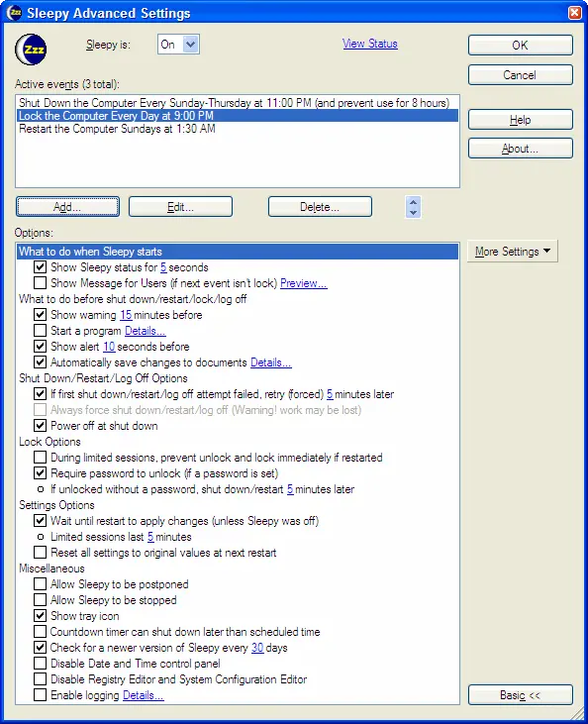Toggle Show alert seconds before checkbox

tap(41, 346)
